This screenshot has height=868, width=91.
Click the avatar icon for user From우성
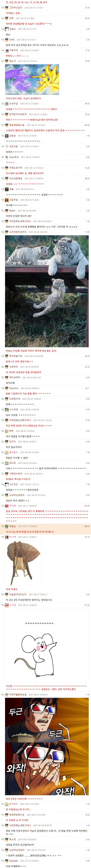tap(7, 157)
